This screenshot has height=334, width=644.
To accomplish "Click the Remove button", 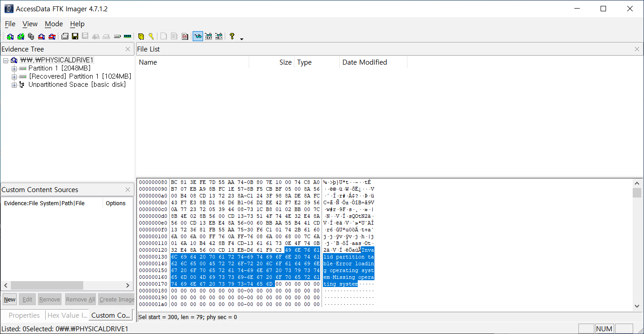I will (50, 299).
